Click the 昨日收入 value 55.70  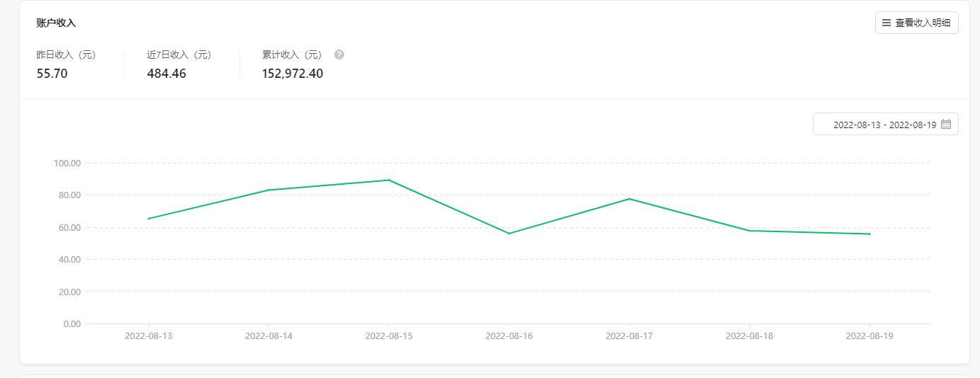pyautogui.click(x=52, y=74)
